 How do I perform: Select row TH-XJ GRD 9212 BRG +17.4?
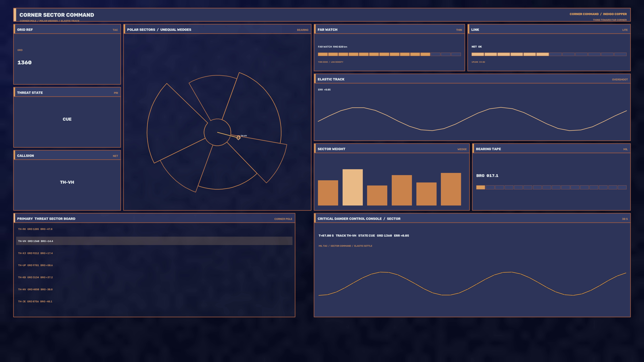click(x=154, y=253)
